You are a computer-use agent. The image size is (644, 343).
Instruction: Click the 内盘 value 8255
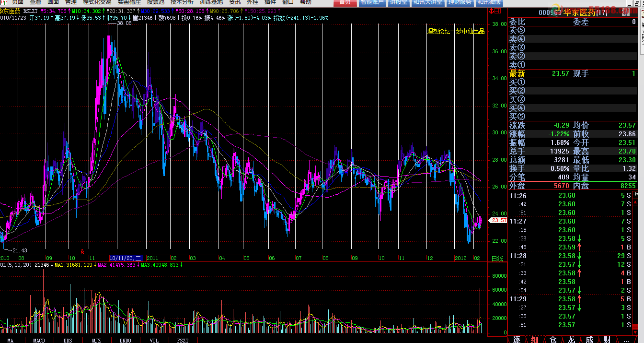[628, 186]
